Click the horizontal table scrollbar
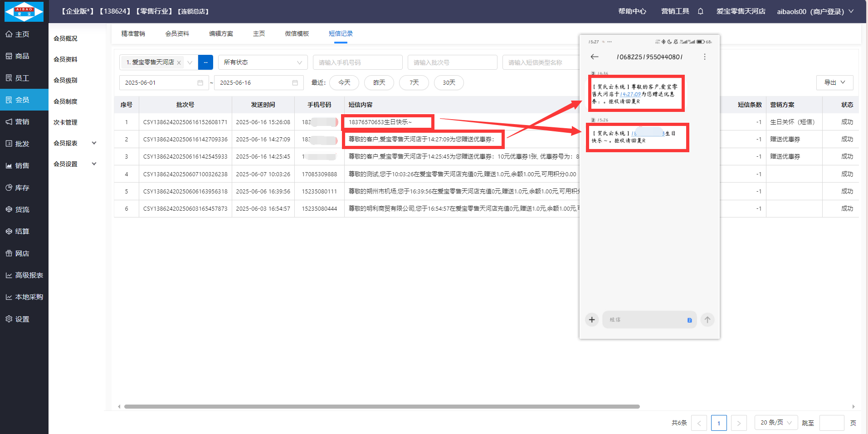868x434 pixels. (x=381, y=407)
